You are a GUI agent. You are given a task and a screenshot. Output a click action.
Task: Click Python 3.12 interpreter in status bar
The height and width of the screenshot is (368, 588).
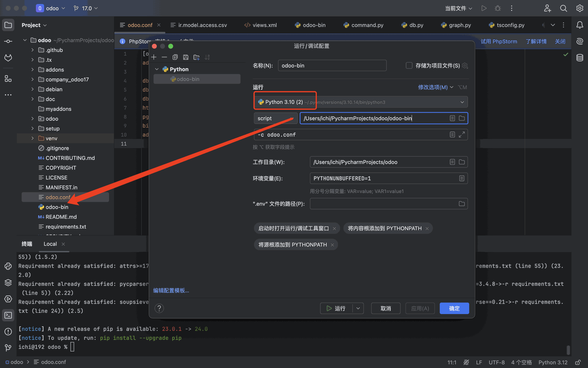[553, 362]
